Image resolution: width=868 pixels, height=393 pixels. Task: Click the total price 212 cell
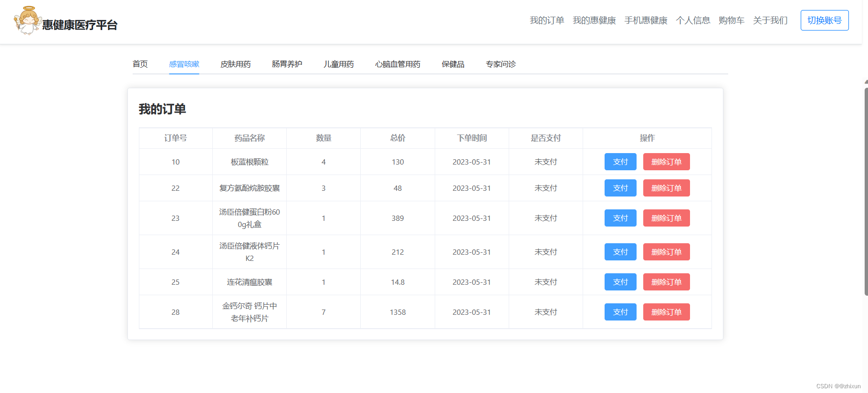pos(397,252)
